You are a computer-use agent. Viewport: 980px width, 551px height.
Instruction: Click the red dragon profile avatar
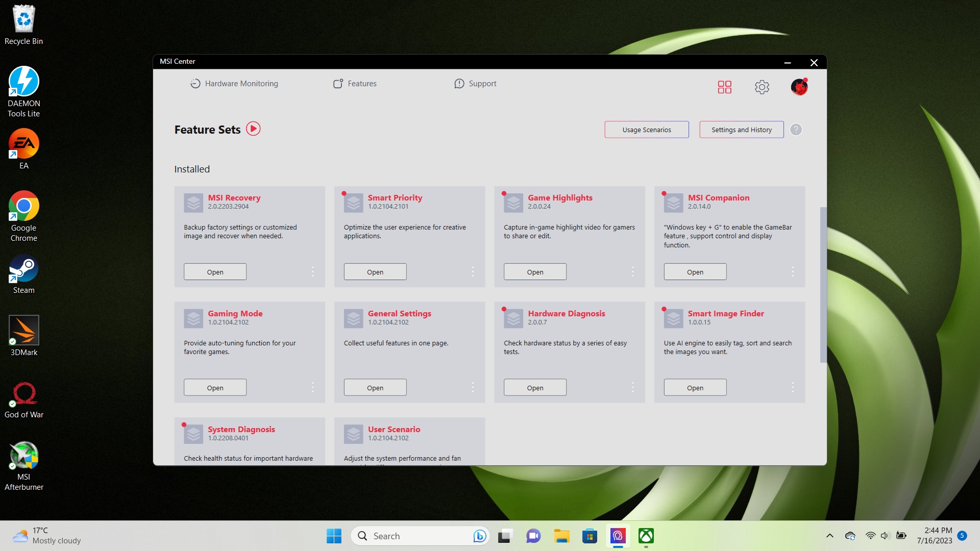(799, 87)
